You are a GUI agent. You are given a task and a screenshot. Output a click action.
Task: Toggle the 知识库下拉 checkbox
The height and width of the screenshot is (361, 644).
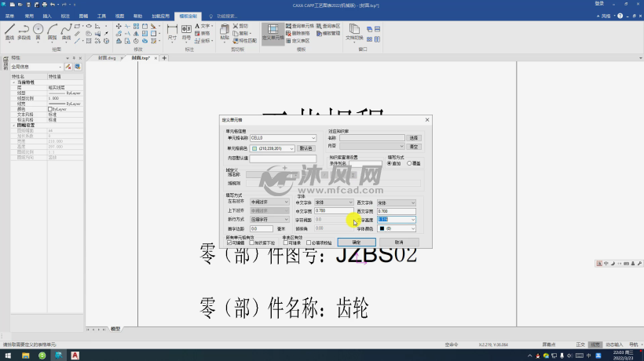(x=252, y=242)
